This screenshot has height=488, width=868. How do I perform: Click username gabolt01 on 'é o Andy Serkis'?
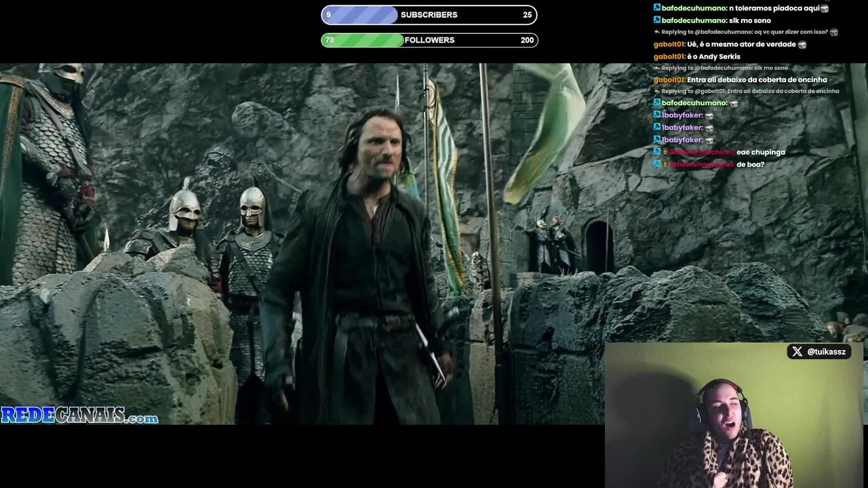tap(669, 57)
